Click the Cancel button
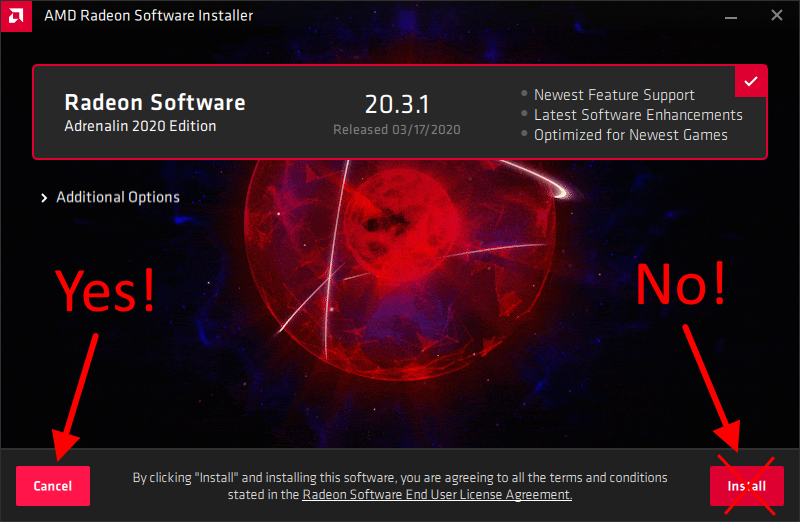800x522 pixels. click(53, 486)
